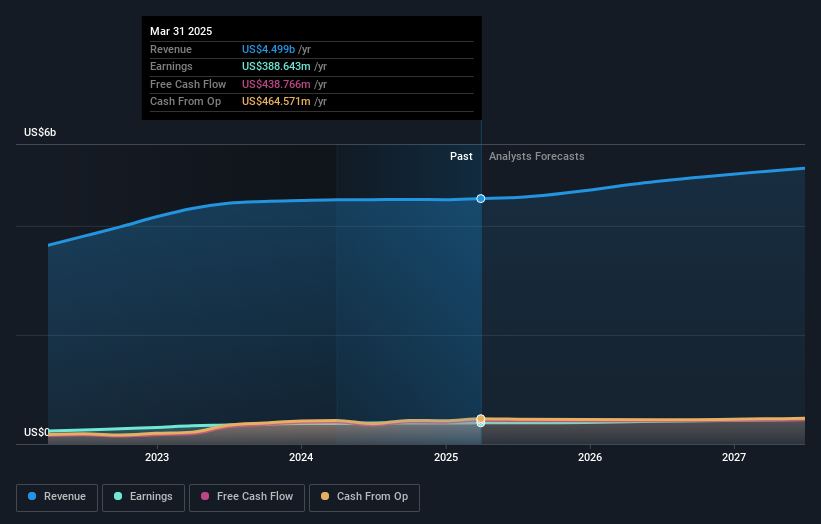This screenshot has height=524, width=821.
Task: Click the Analysts Forecasts label
Action: coord(537,156)
